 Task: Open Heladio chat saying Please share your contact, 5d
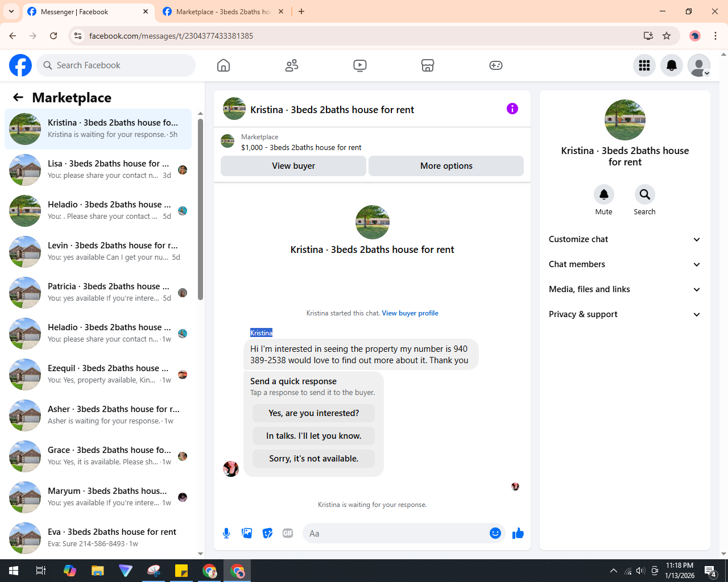98,211
